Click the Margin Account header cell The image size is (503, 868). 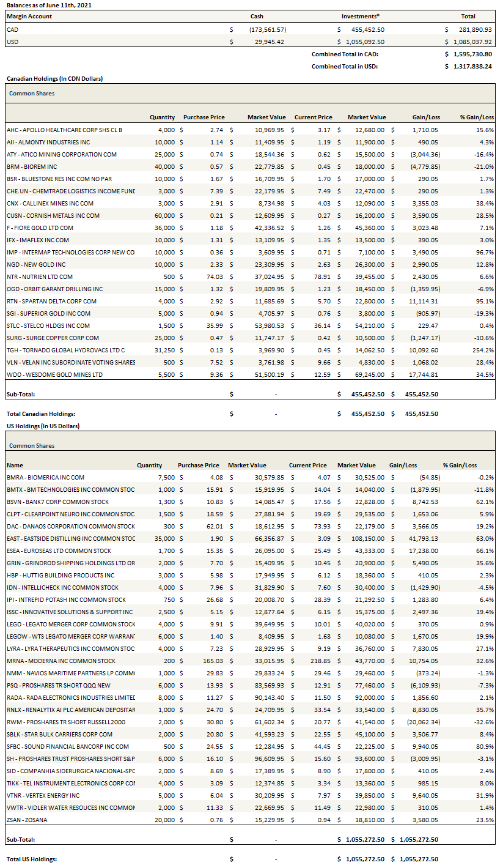pyautogui.click(x=29, y=17)
